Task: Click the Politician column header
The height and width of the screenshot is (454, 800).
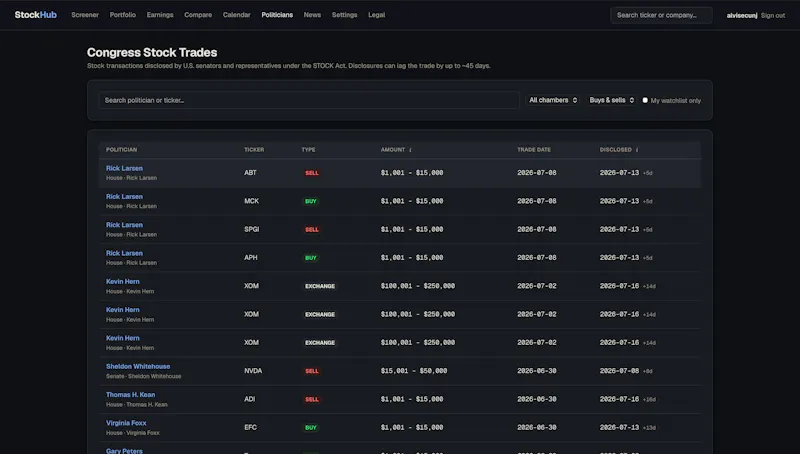Action: tap(121, 149)
